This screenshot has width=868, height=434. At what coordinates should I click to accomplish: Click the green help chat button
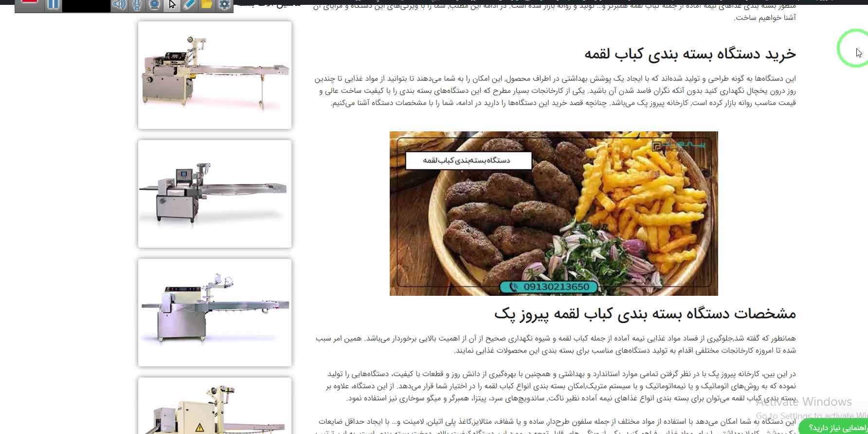click(x=835, y=427)
